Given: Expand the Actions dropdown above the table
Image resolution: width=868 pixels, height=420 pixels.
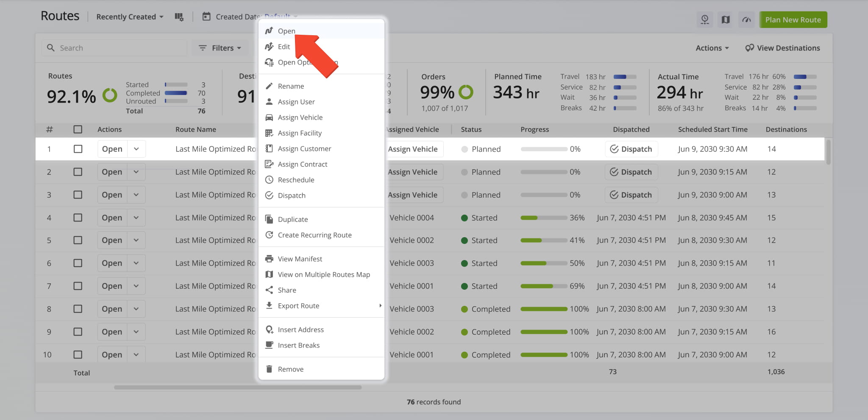Looking at the screenshot, I should click(x=712, y=48).
